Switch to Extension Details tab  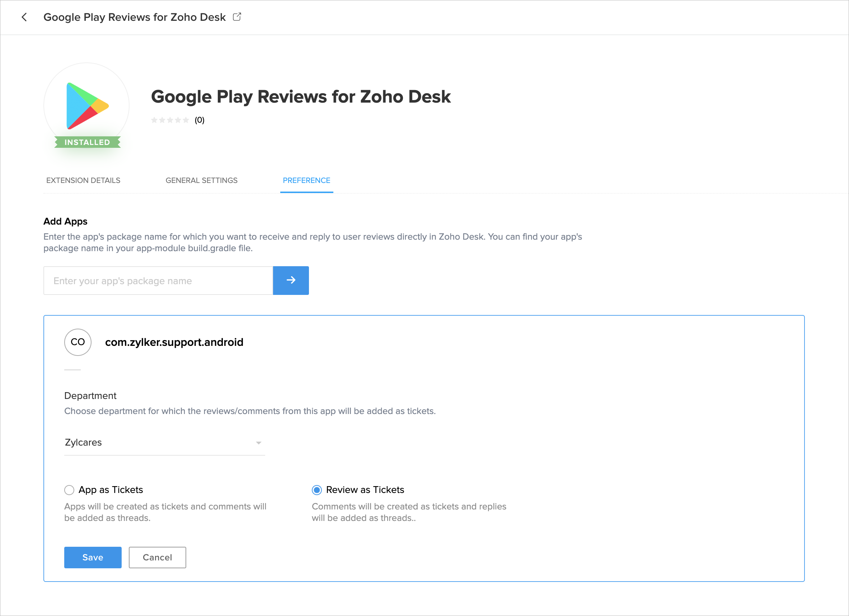tap(83, 180)
